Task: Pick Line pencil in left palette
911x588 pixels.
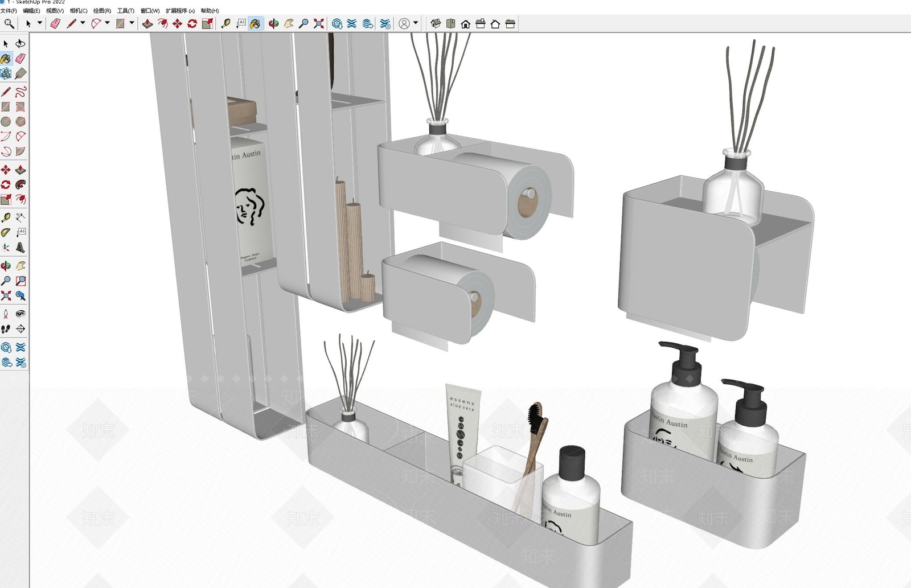Action: (x=6, y=92)
